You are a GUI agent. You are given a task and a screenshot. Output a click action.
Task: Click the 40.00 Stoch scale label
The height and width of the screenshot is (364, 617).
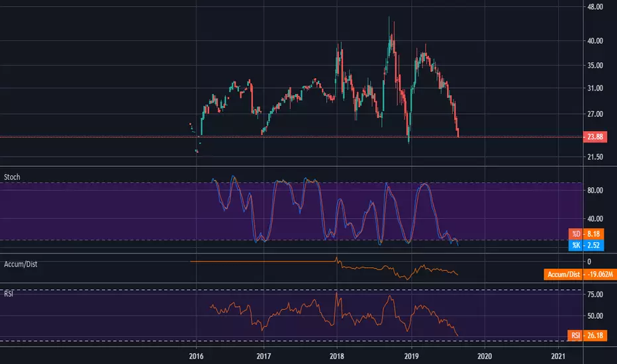click(595, 219)
